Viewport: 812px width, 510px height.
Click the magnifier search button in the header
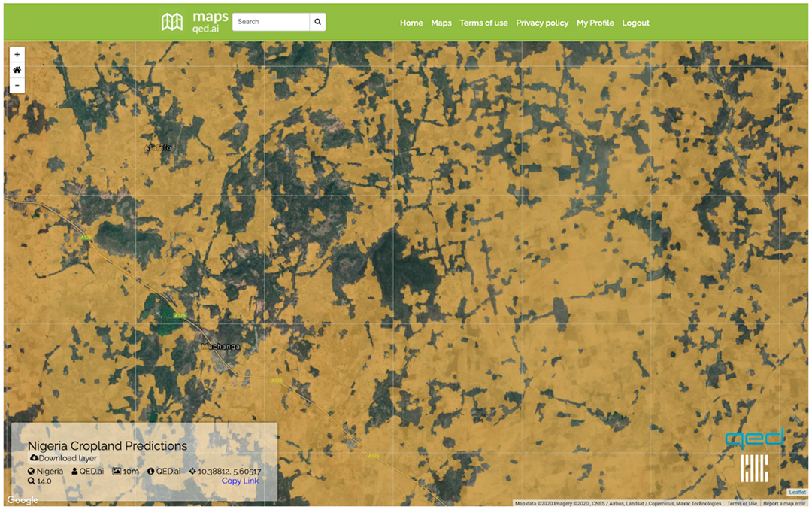[317, 22]
